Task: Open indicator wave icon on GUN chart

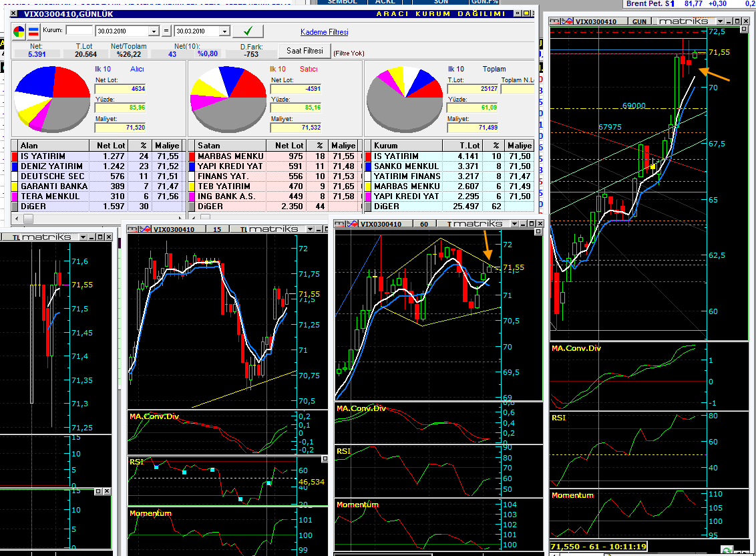Action: point(566,21)
